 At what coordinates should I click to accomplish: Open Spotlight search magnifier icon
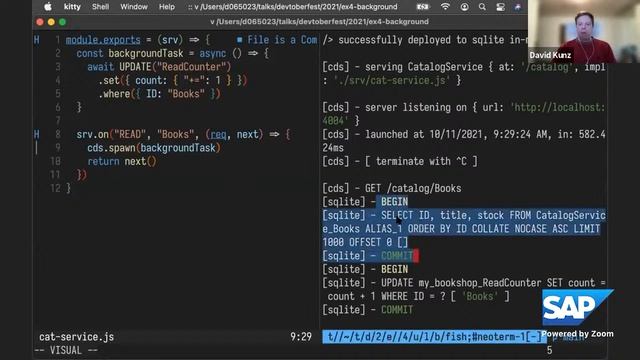coord(482,7)
